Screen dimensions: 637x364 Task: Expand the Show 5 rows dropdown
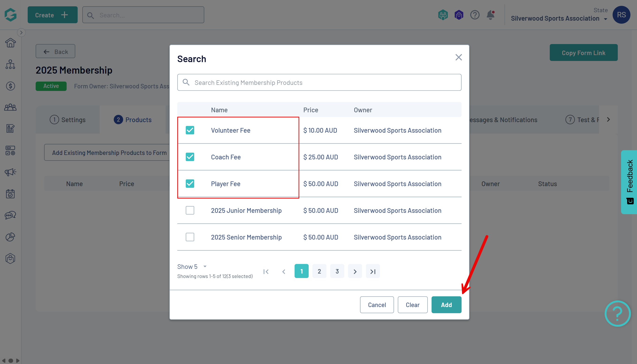192,266
